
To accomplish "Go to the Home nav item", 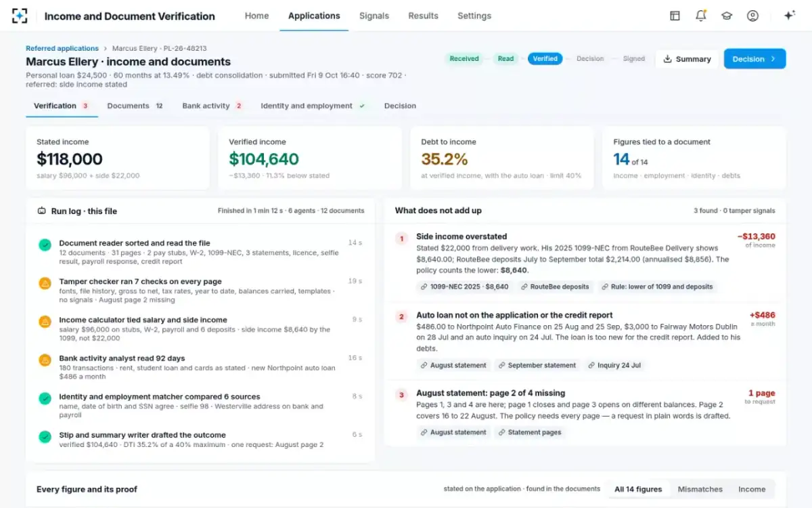I will point(256,16).
